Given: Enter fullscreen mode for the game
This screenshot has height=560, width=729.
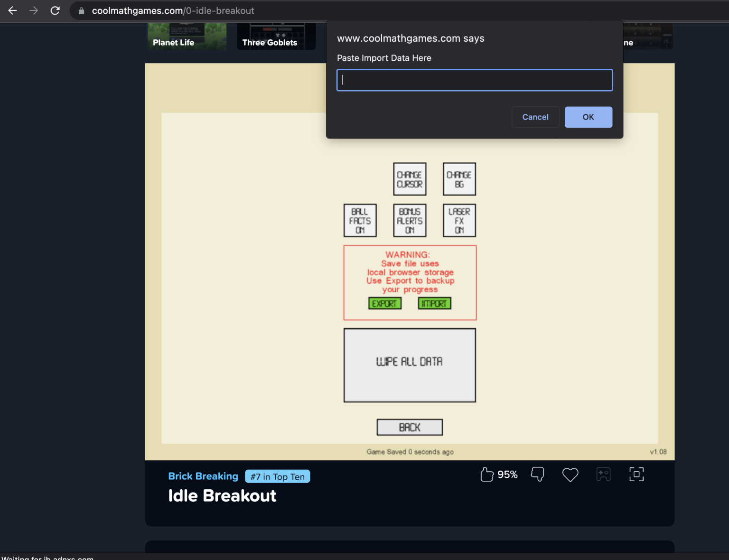Looking at the screenshot, I should pyautogui.click(x=636, y=474).
